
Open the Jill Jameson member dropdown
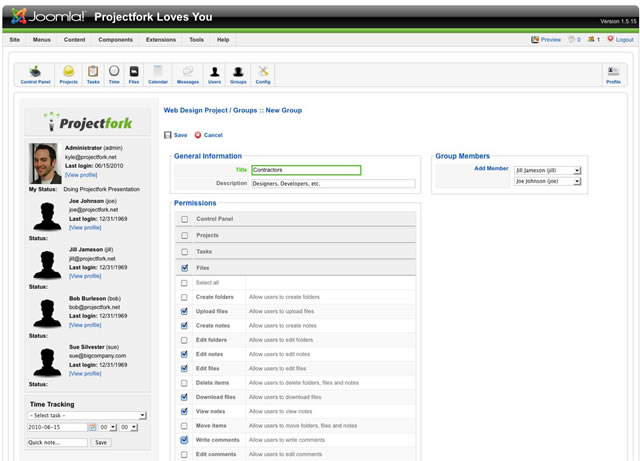point(547,170)
